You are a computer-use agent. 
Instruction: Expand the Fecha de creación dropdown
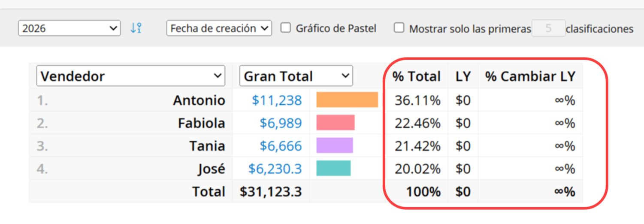click(x=219, y=28)
